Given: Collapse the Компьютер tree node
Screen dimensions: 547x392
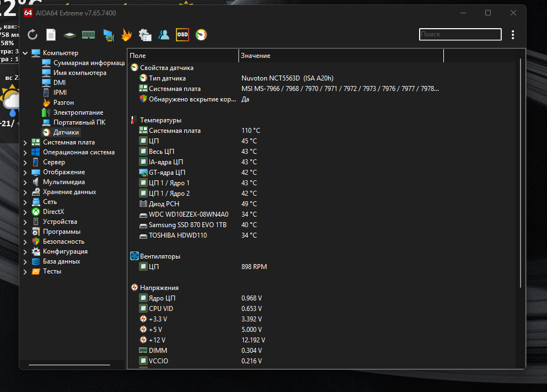Looking at the screenshot, I should 25,53.
